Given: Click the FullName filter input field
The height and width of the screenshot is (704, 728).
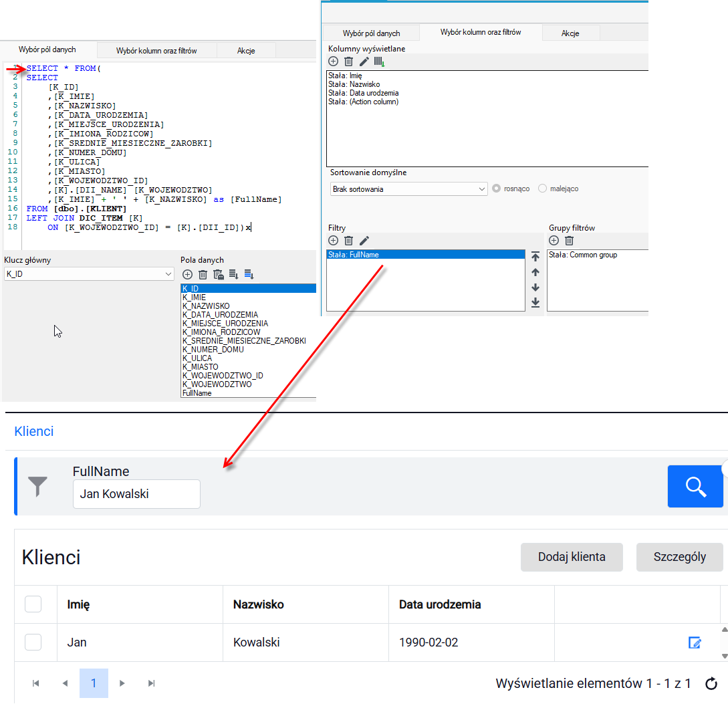Looking at the screenshot, I should pyautogui.click(x=136, y=494).
